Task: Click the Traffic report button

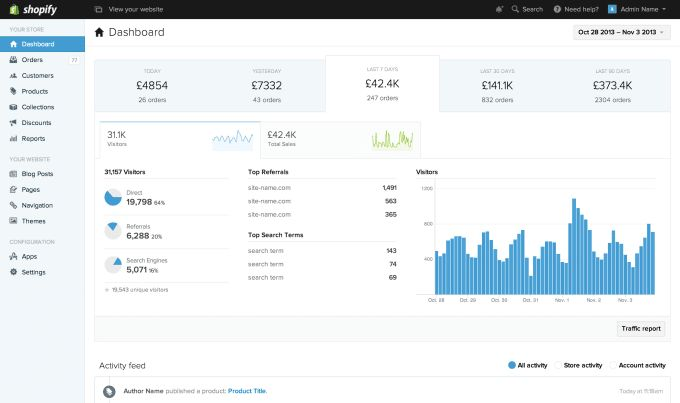Action: click(x=641, y=327)
